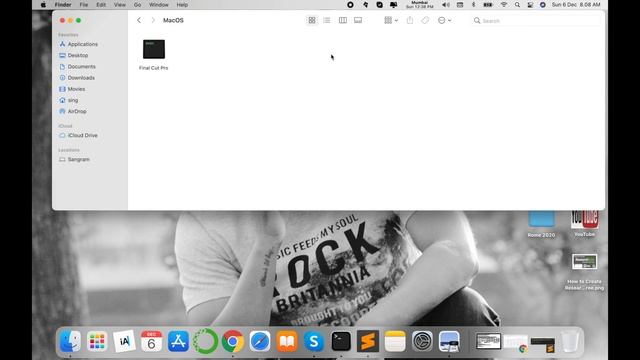Image resolution: width=640 pixels, height=360 pixels.
Task: Switch Finder to list view
Action: point(327,20)
